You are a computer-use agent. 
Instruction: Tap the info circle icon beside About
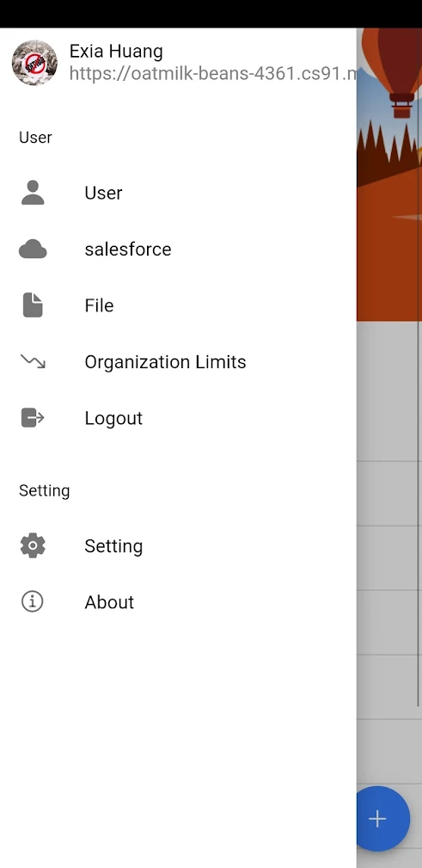(32, 601)
